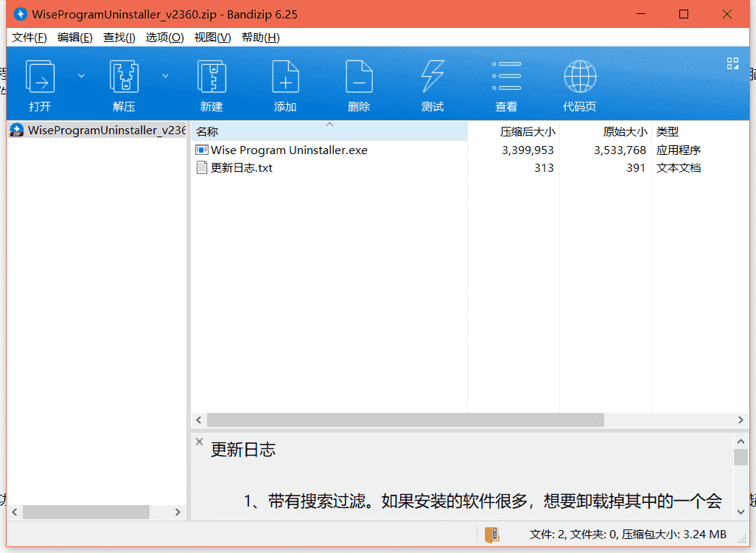Select the Wise Program Uninstaller.exe file name
Image resolution: width=756 pixels, height=553 pixels.
[290, 150]
